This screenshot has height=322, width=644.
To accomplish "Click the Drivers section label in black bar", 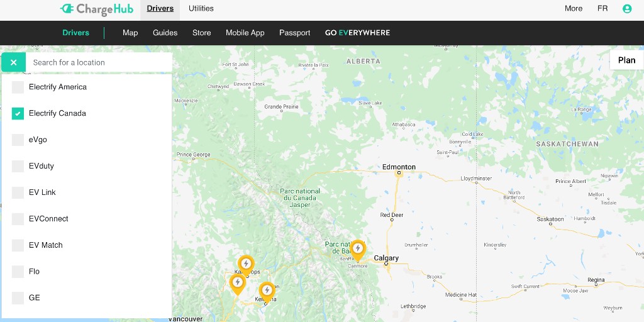I will coord(75,33).
